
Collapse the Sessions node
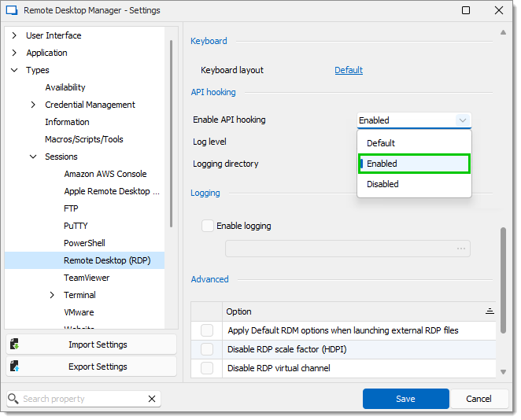tap(33, 157)
